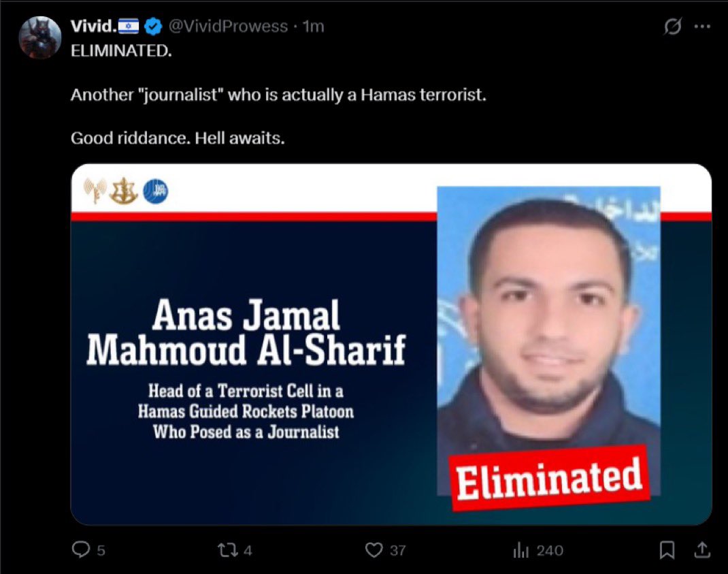This screenshot has width=728, height=574.
Task: Repost this tweet using the retweet icon
Action: click(228, 550)
